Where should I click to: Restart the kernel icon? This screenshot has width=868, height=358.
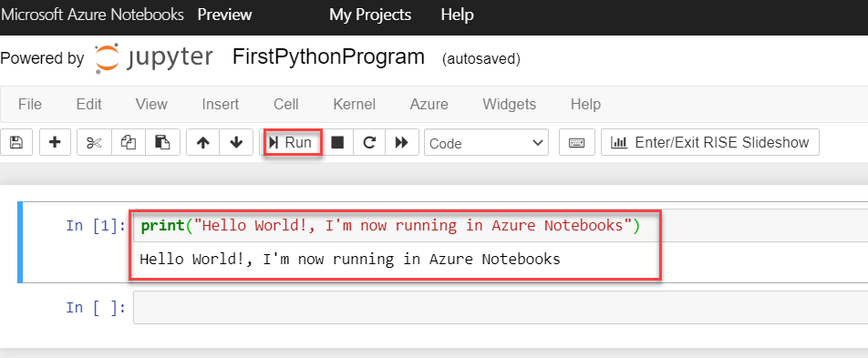(369, 143)
